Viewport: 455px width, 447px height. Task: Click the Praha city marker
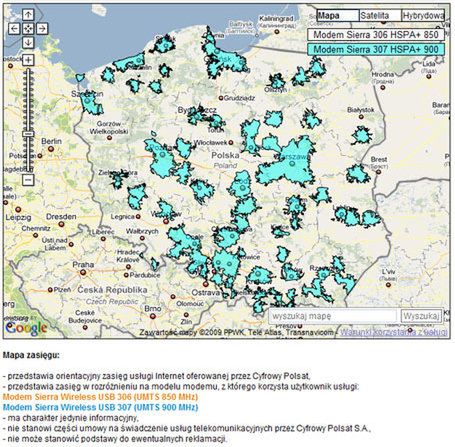click(83, 273)
